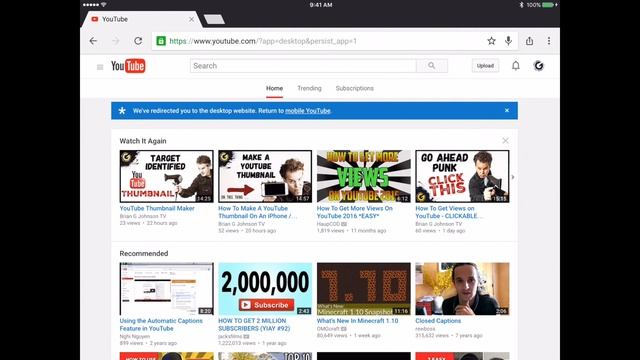
Task: Switch to the Trending tab
Action: (x=309, y=88)
